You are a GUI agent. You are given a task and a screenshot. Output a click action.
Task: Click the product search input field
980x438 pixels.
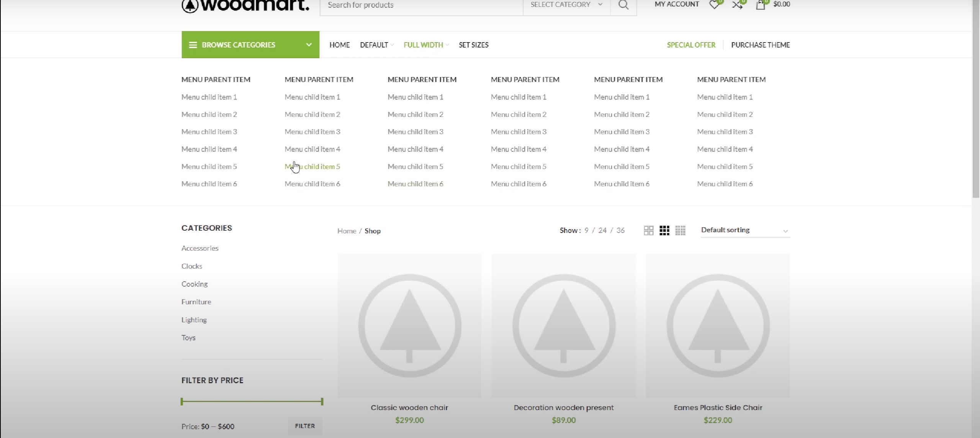point(420,5)
